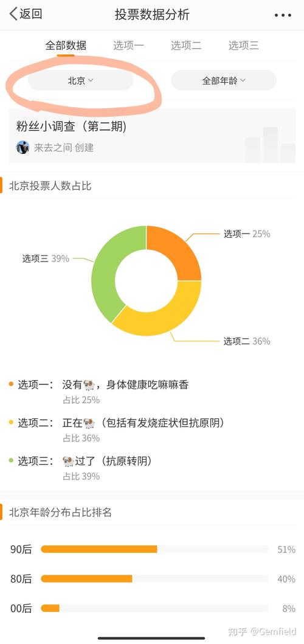Tap the bar chart graphic on poll card
The image size is (304, 644).
pyautogui.click(x=271, y=144)
